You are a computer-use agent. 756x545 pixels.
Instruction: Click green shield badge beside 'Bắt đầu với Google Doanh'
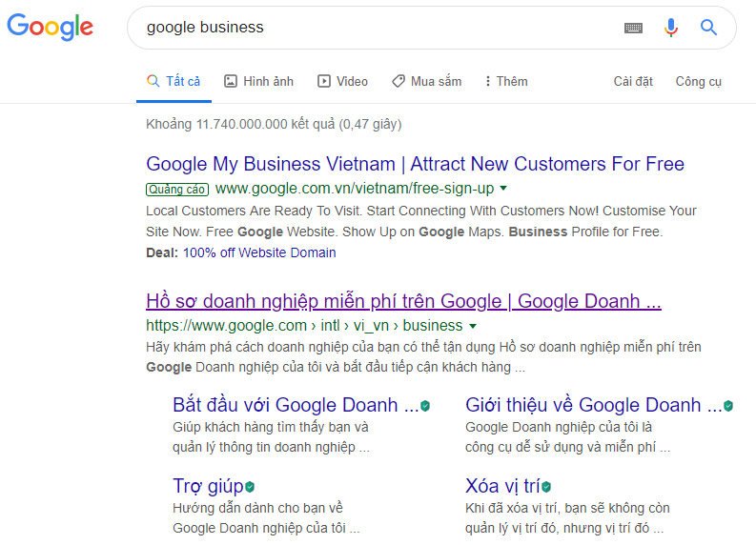click(425, 406)
